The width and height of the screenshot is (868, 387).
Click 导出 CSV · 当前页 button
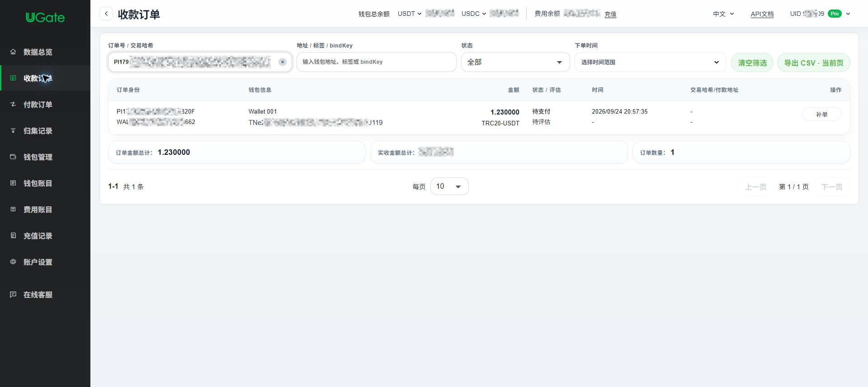814,62
